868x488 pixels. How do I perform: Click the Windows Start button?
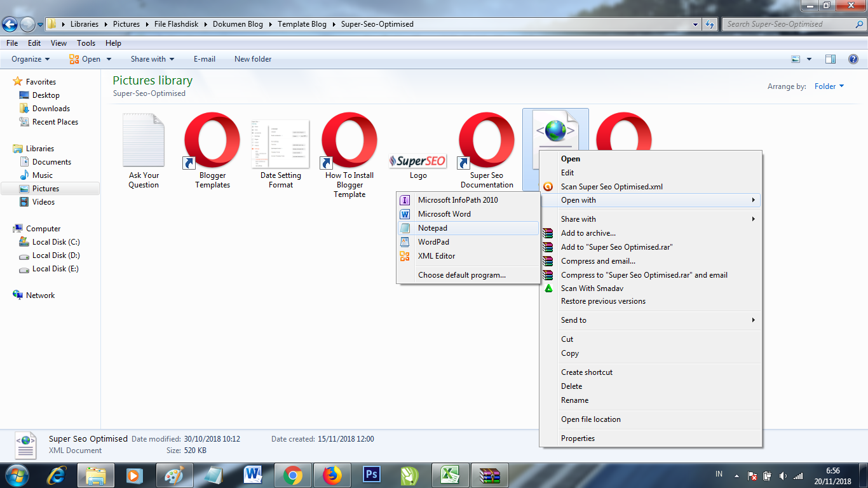[x=17, y=475]
